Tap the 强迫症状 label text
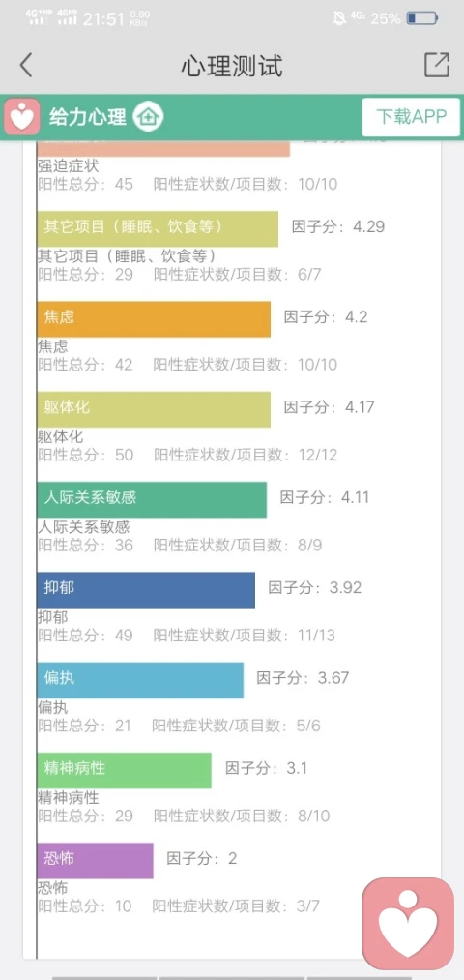 tap(68, 166)
